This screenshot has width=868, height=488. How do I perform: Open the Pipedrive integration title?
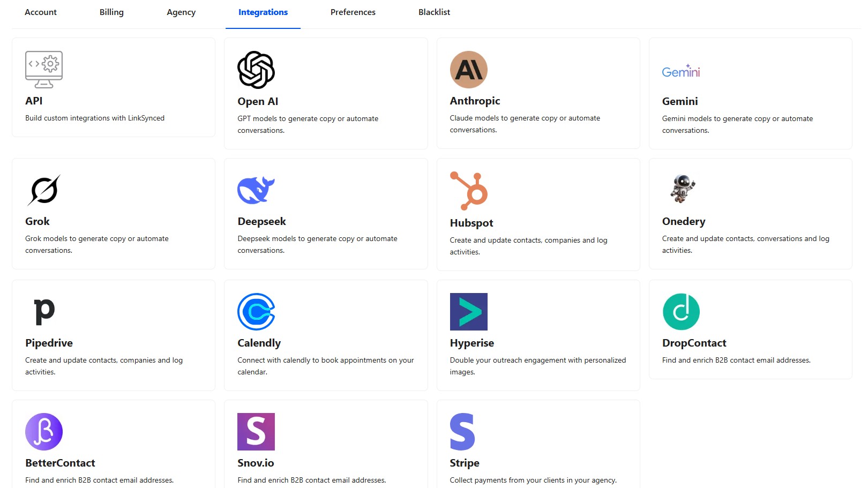coord(49,343)
